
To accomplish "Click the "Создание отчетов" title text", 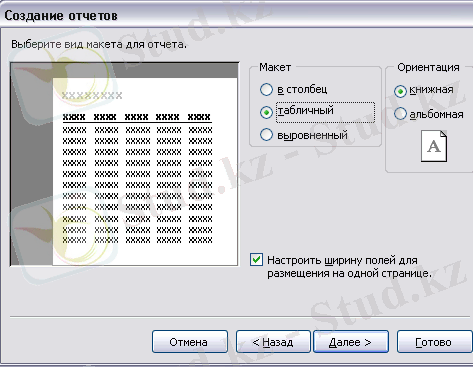I will click(61, 16).
